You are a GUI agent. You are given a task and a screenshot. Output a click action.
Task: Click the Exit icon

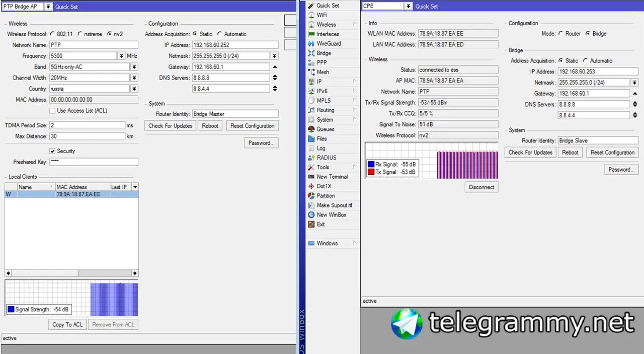(x=311, y=225)
